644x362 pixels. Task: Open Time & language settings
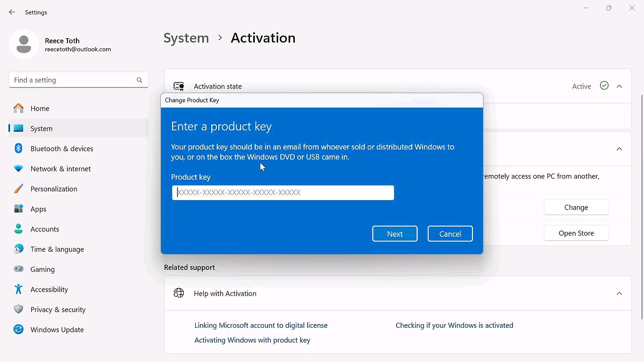tap(78, 249)
